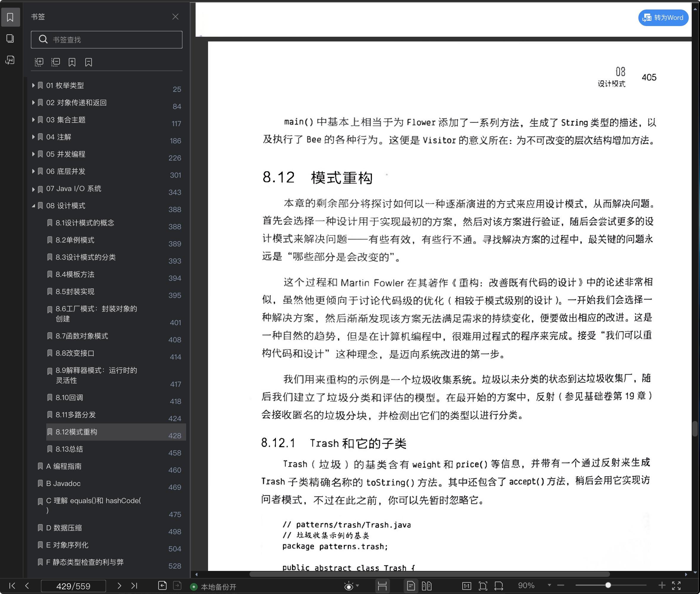The width and height of the screenshot is (700, 594).
Task: Collapse the 08 设计模式 bookmark
Action: [33, 206]
